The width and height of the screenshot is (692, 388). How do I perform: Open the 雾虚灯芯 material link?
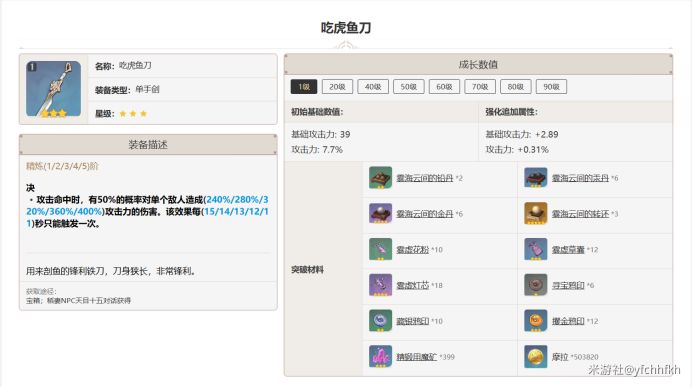[x=413, y=286]
